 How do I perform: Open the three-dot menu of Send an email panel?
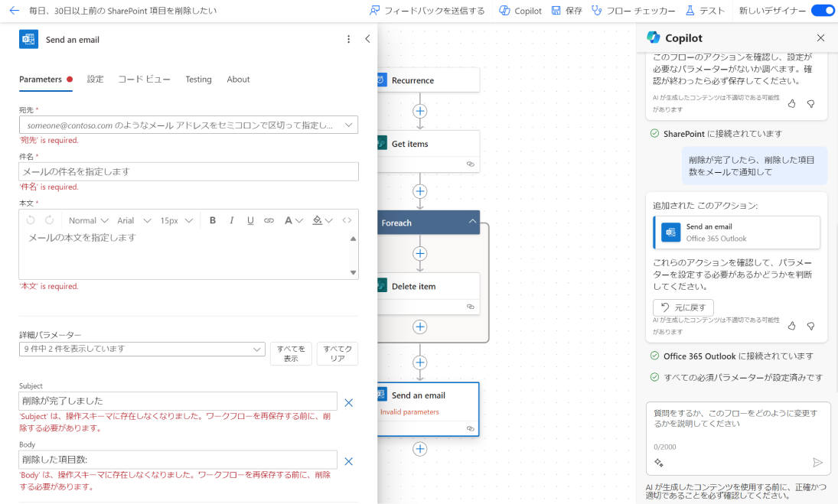tap(348, 39)
